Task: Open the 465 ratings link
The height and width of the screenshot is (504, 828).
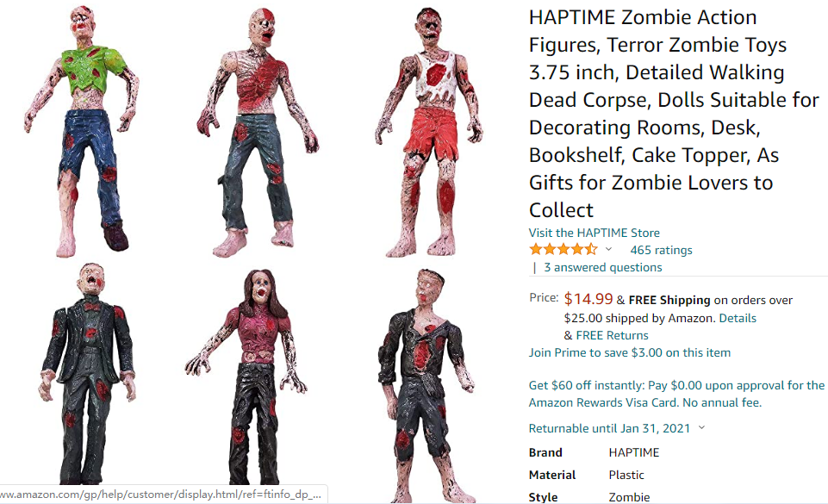Action: coord(661,250)
